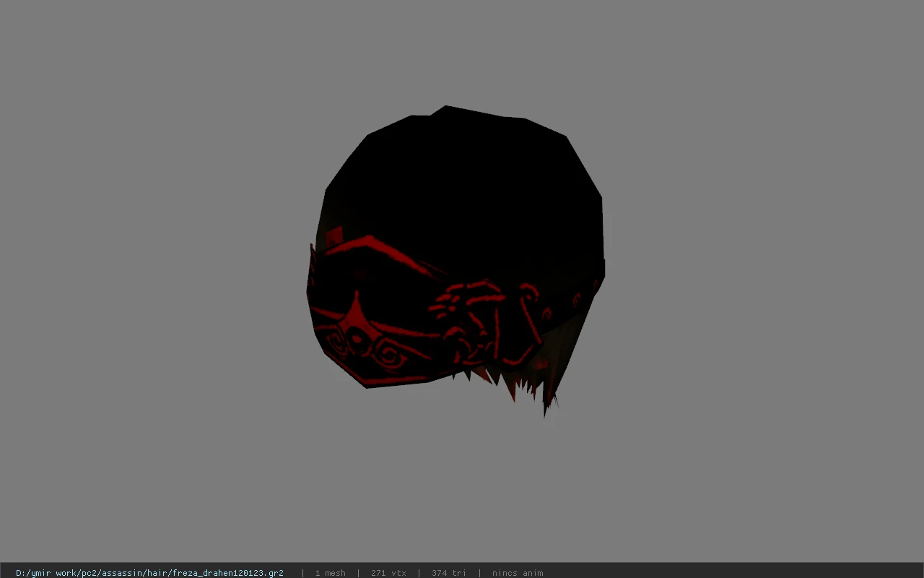This screenshot has height=578, width=924.
Task: Click the freza_drahen120123.gr2 file path in status bar
Action: [149, 573]
